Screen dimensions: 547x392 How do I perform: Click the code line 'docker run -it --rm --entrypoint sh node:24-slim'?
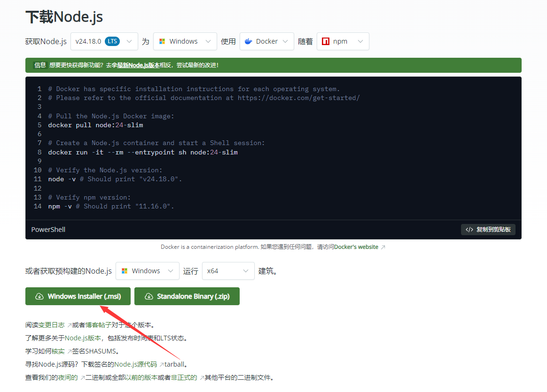click(x=143, y=152)
